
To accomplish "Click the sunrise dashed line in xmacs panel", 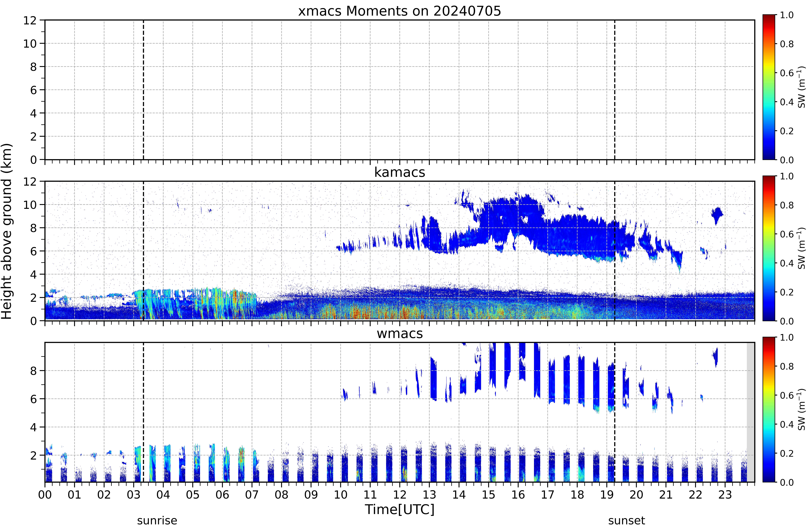I will (x=143, y=90).
